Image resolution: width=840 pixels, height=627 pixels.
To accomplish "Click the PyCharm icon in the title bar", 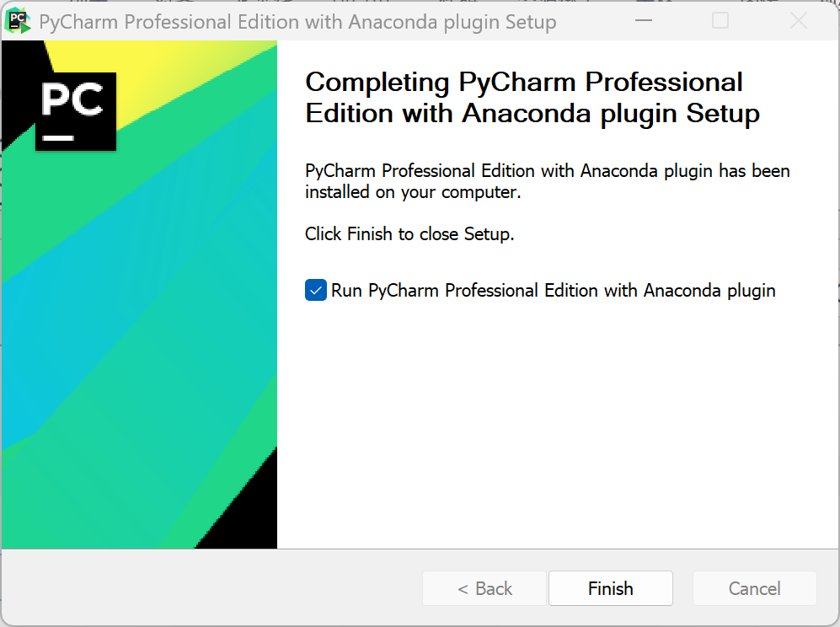I will click(x=18, y=21).
